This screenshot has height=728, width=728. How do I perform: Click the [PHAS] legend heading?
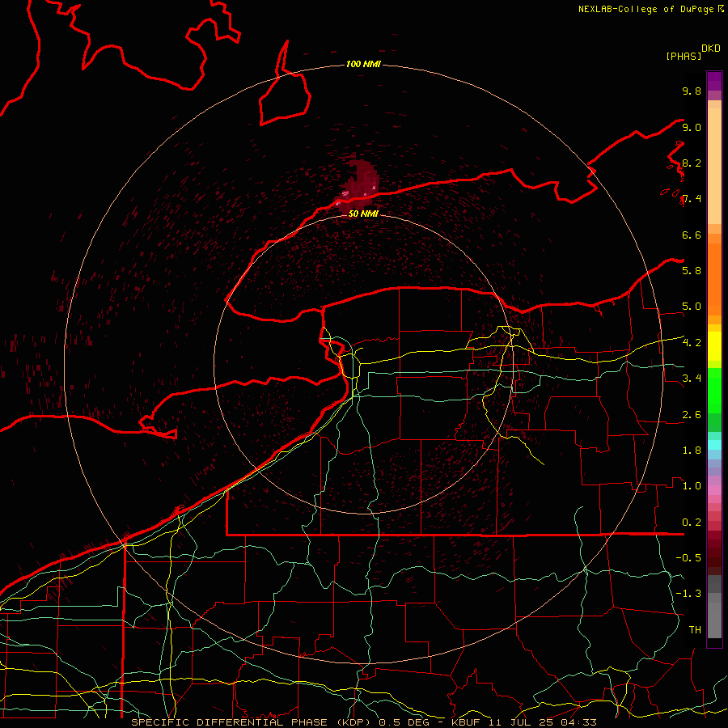(684, 56)
